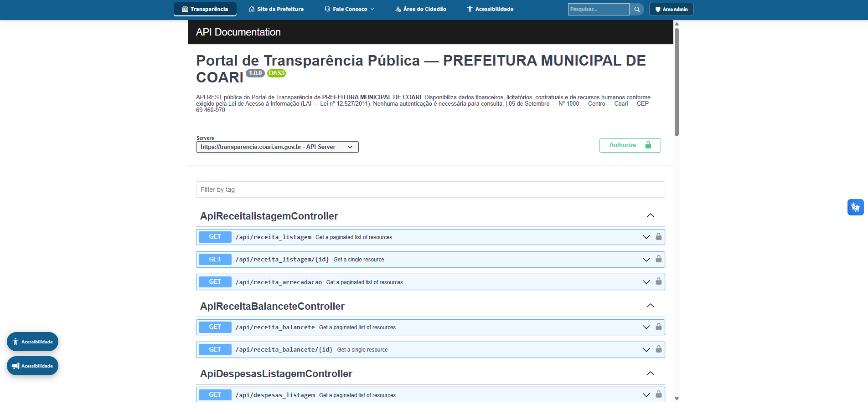
Task: Click the Authorize button
Action: (630, 145)
